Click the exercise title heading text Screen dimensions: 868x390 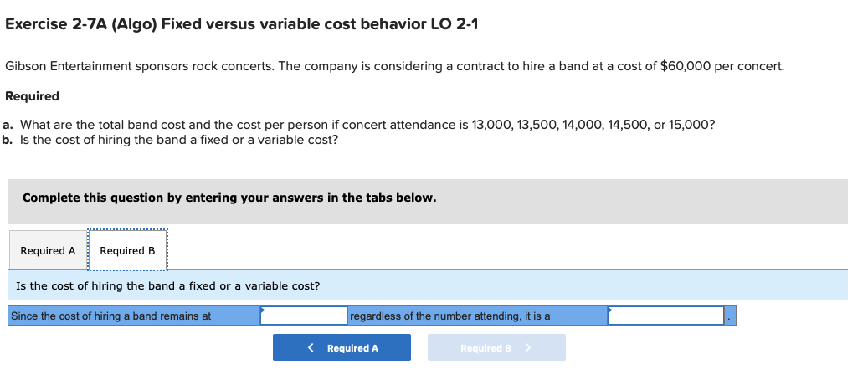pyautogui.click(x=241, y=25)
